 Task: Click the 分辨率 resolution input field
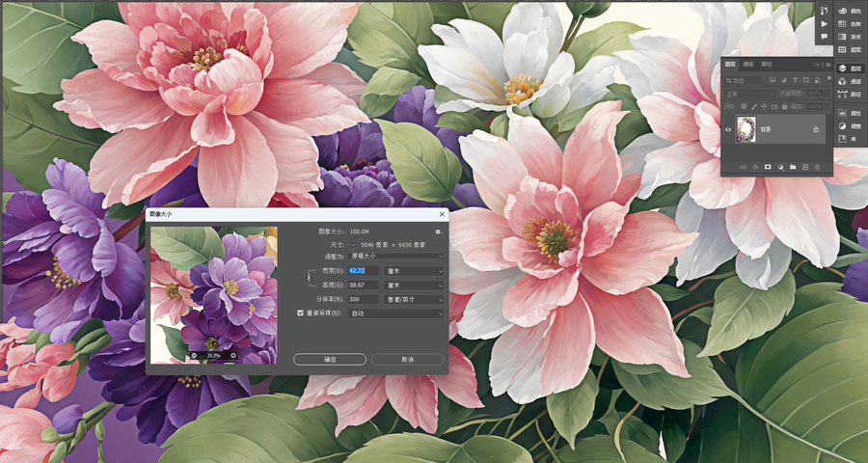click(364, 300)
